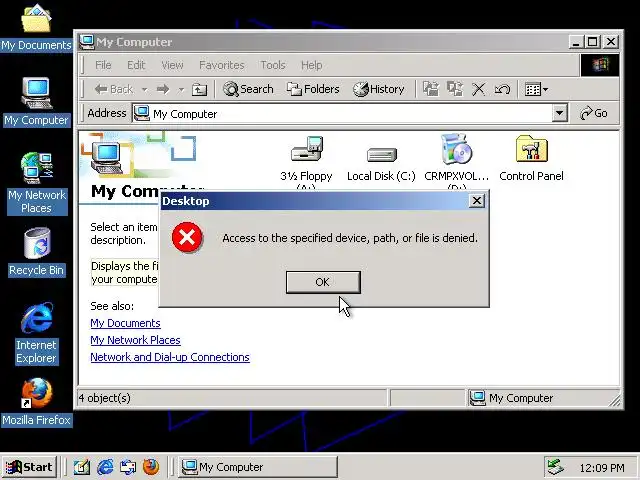
Task: Open the Favorites menu
Action: click(222, 65)
